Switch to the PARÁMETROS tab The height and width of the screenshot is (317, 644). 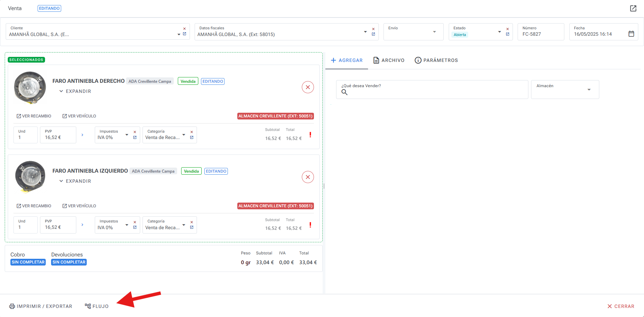coord(436,60)
